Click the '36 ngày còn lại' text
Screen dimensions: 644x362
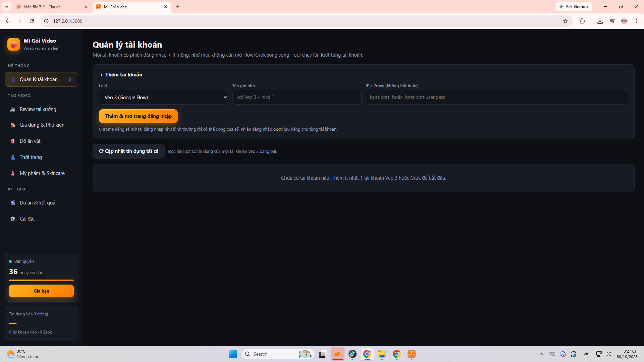(25, 272)
